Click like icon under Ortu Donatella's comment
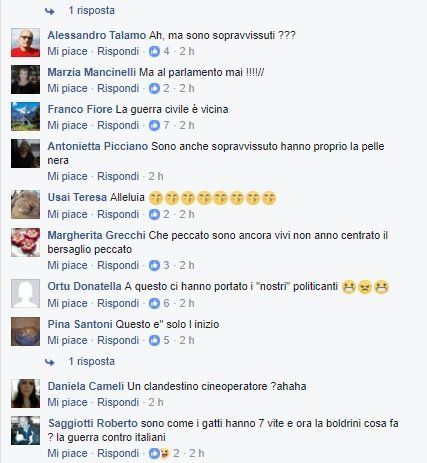 coord(154,303)
